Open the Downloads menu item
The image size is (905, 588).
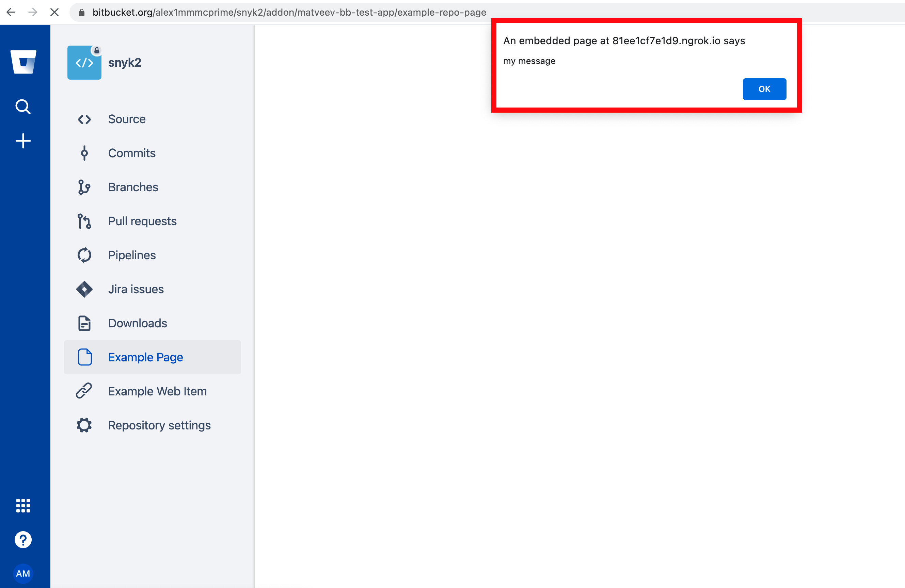click(153, 323)
